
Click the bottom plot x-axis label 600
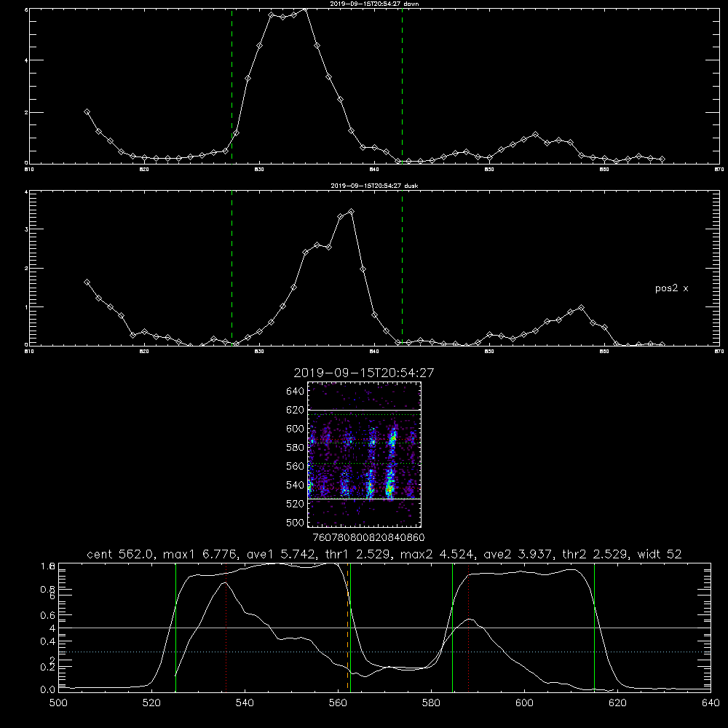tap(525, 703)
